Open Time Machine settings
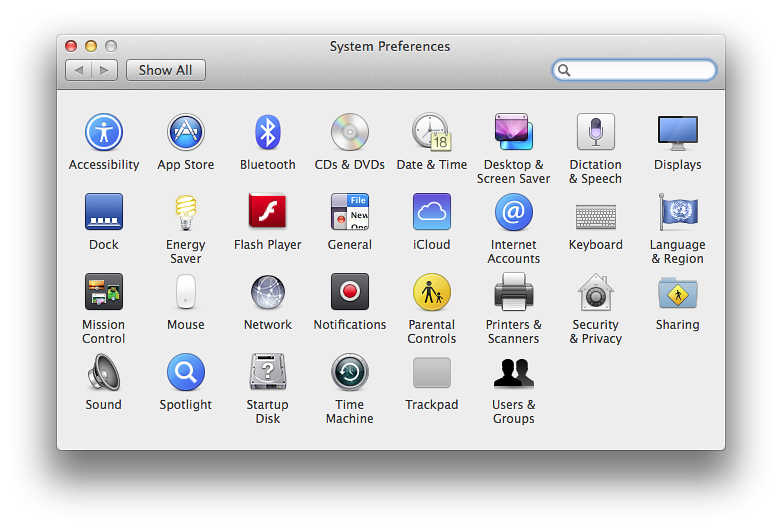Image resolution: width=782 pixels, height=529 pixels. point(350,372)
